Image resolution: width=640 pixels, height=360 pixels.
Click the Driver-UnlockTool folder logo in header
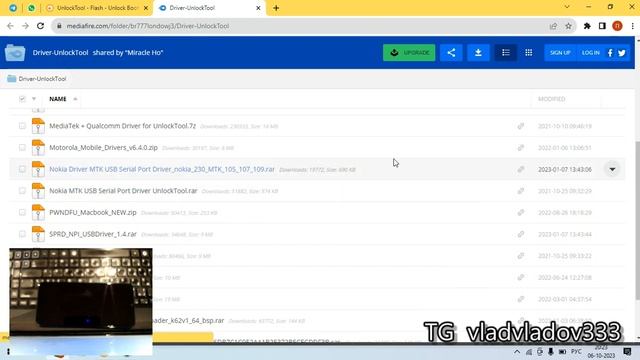coord(15,53)
